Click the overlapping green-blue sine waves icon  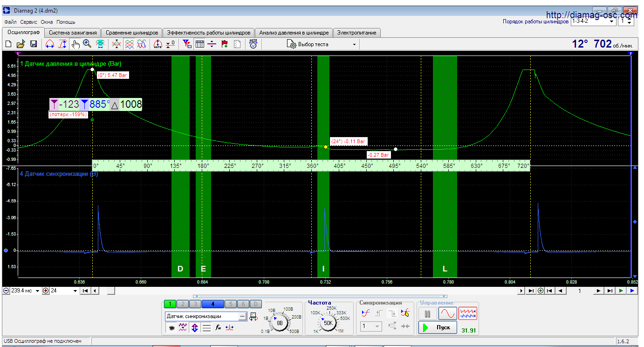(x=142, y=44)
